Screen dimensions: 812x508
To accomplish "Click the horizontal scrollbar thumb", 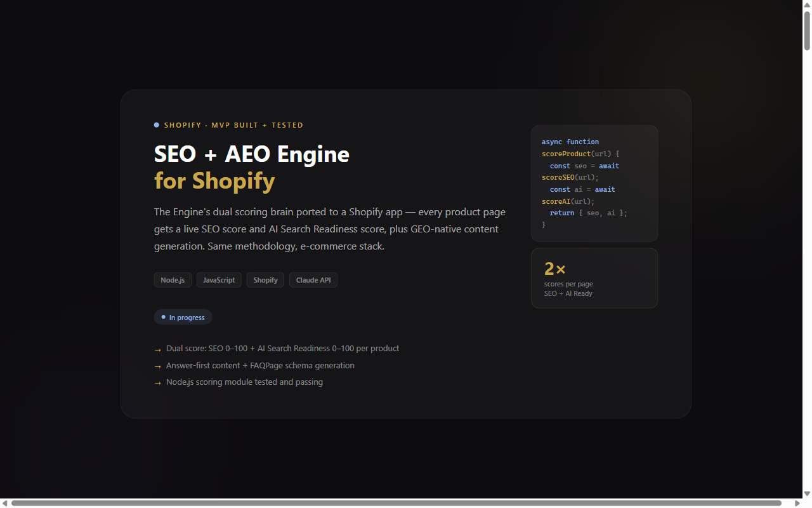I will [396, 503].
